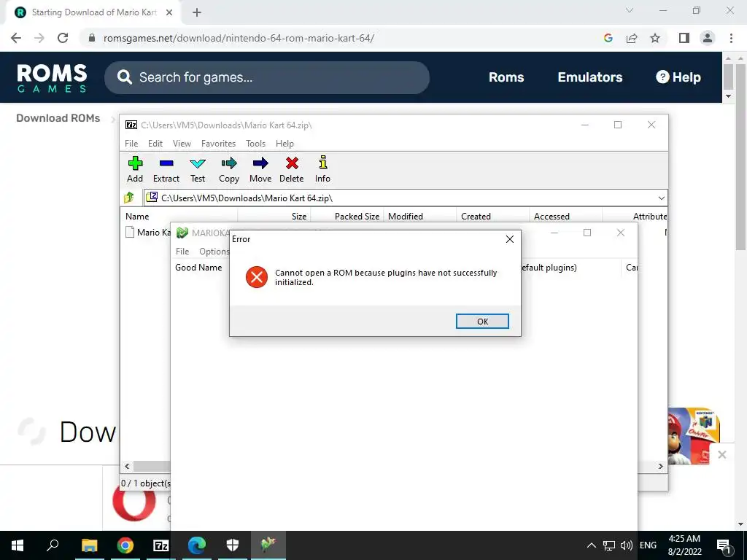Click the Test icon in 7-Zip
Viewport: 747px width, 560px height.
(198, 169)
